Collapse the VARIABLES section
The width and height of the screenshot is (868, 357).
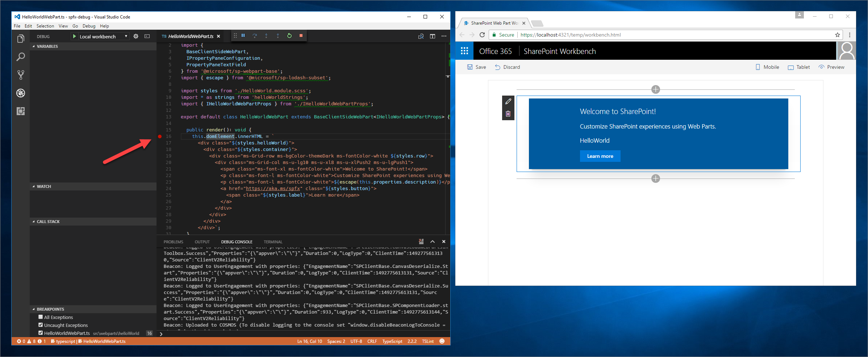pos(34,46)
